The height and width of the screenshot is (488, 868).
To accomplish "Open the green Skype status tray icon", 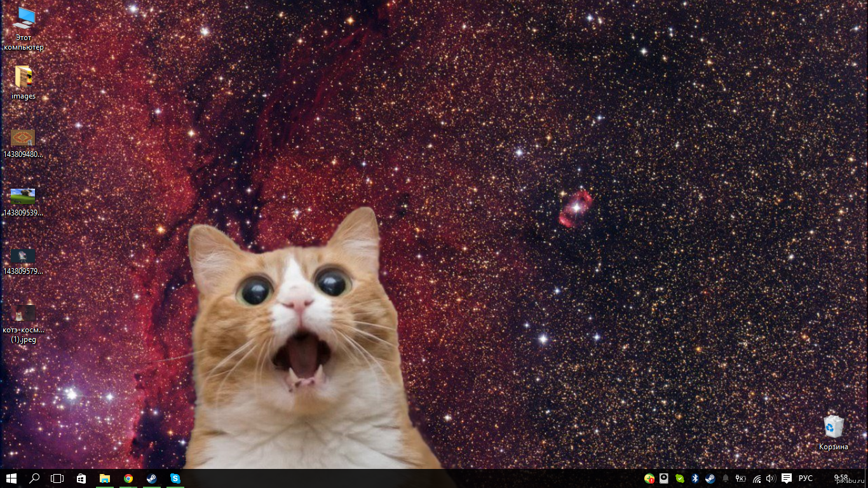I will coord(679,478).
